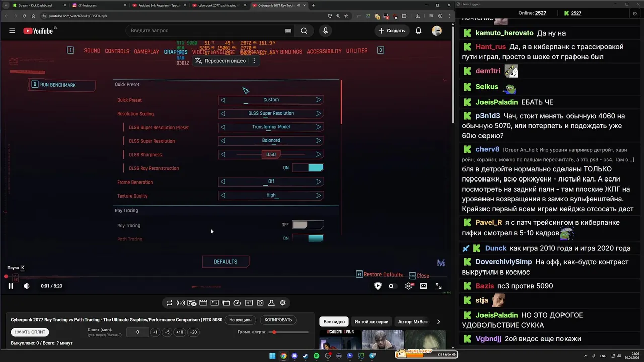This screenshot has width=644, height=362.
Task: Toggle DLSS Ray Reconstruction switch
Action: pos(308,168)
